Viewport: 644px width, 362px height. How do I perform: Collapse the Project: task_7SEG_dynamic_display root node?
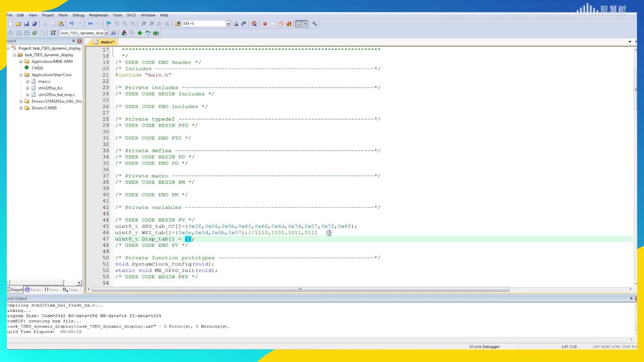8,48
